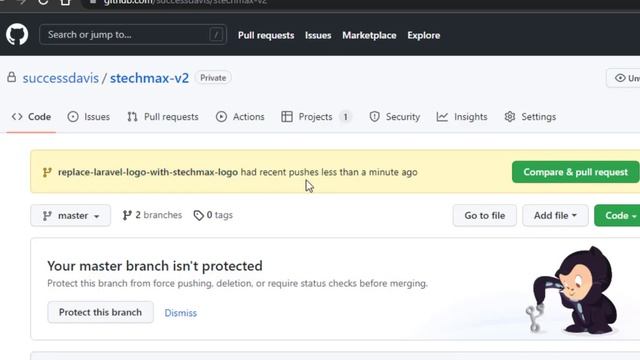The image size is (640, 360).
Task: Click the Code tab angle-brackets icon
Action: 17,117
